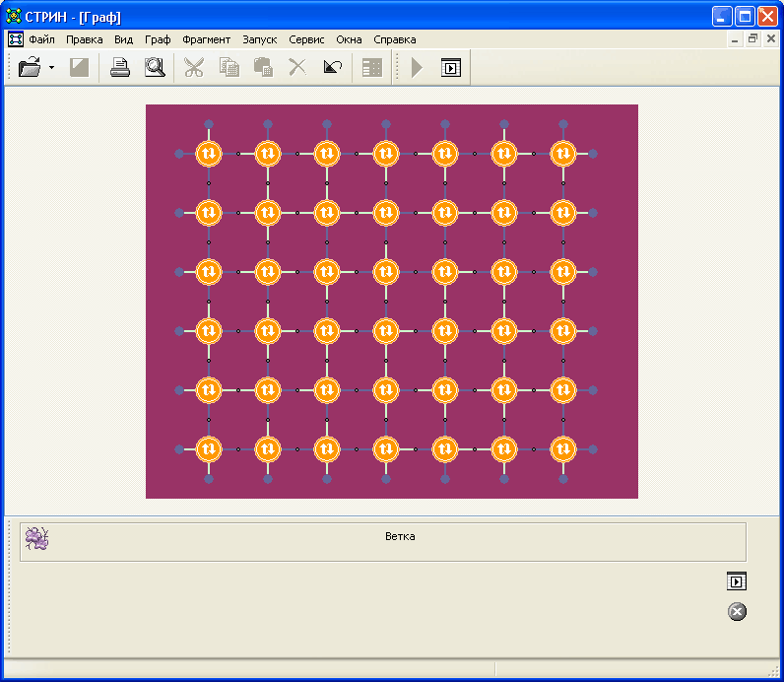Open the Справка menu
The width and height of the screenshot is (784, 682).
395,39
